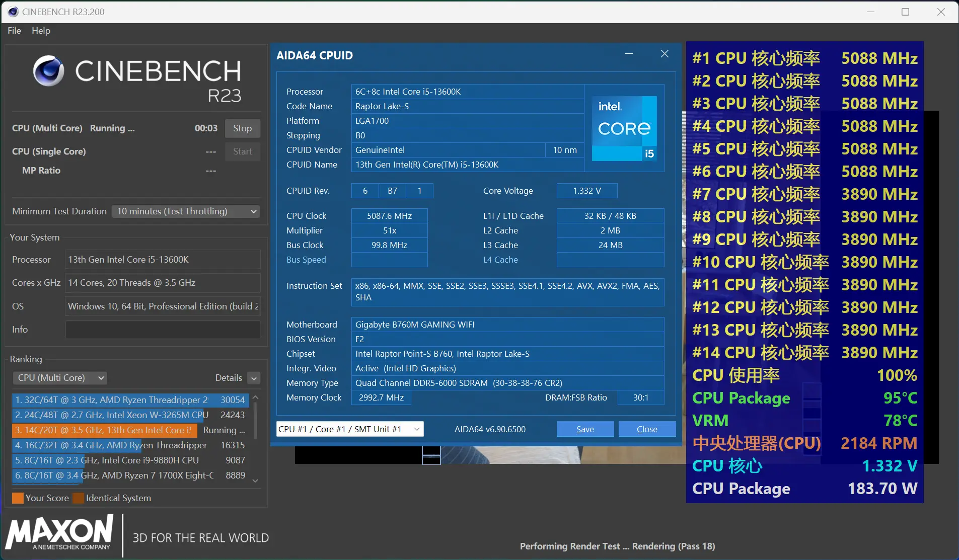This screenshot has width=959, height=560.
Task: Open the Help menu
Action: (41, 31)
